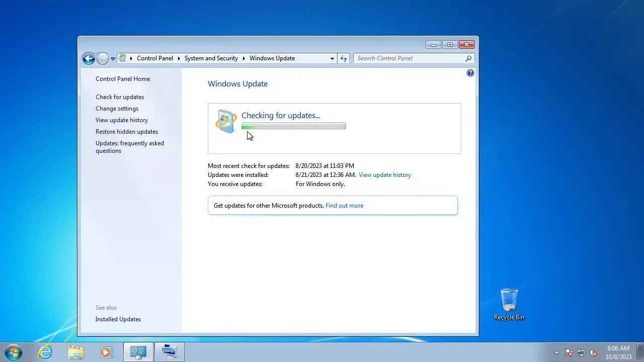644x362 pixels.
Task: Switch to Control Panel taskbar button
Action: point(138,352)
